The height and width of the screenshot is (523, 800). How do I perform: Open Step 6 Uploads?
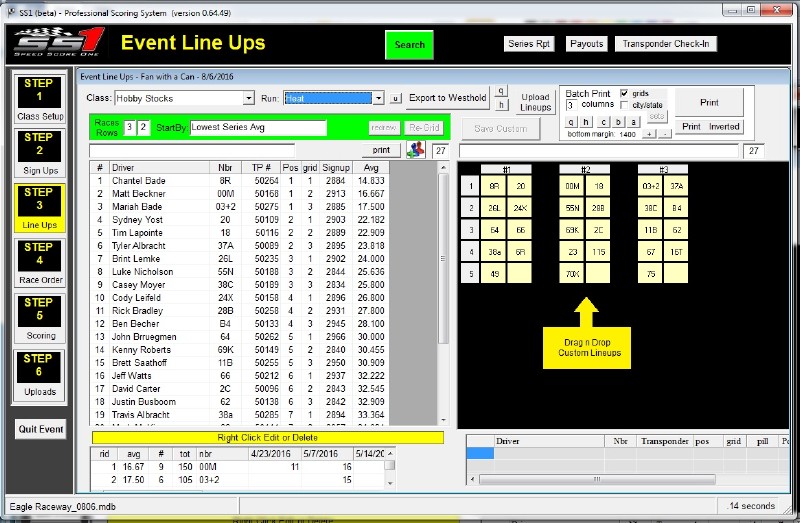click(x=39, y=374)
